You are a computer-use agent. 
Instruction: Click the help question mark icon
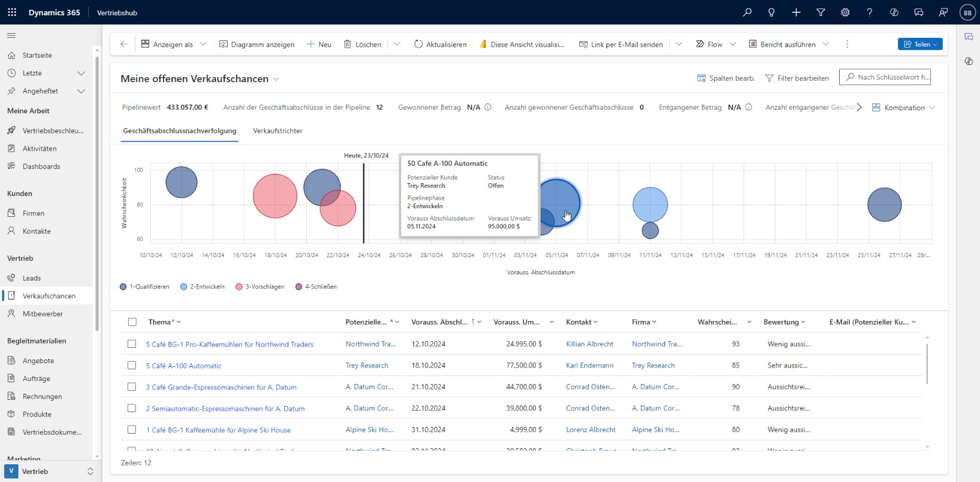[x=869, y=12]
